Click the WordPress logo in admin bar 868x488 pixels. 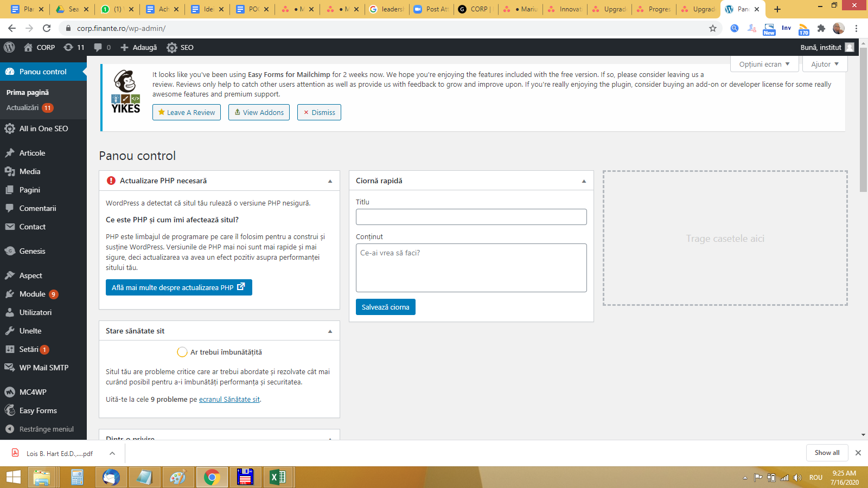pyautogui.click(x=9, y=47)
